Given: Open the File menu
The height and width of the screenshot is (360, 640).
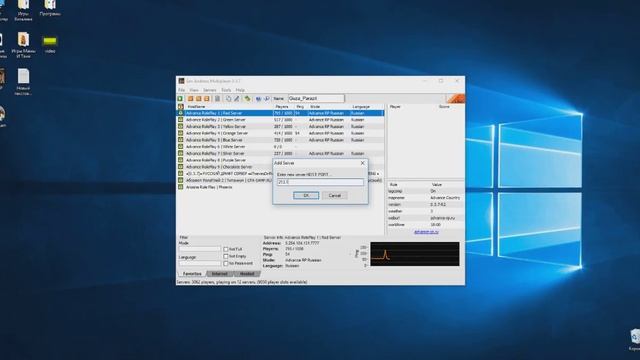Looking at the screenshot, I should click(182, 90).
